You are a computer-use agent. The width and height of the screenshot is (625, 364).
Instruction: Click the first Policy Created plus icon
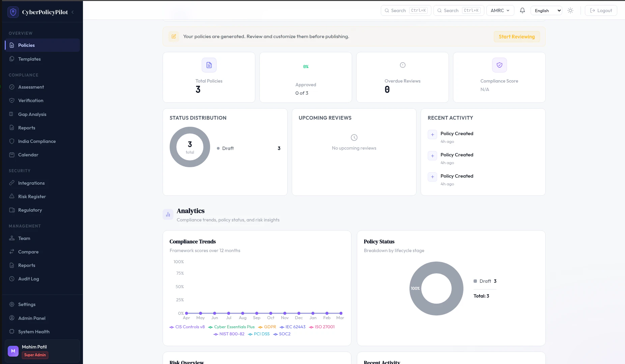[432, 134]
